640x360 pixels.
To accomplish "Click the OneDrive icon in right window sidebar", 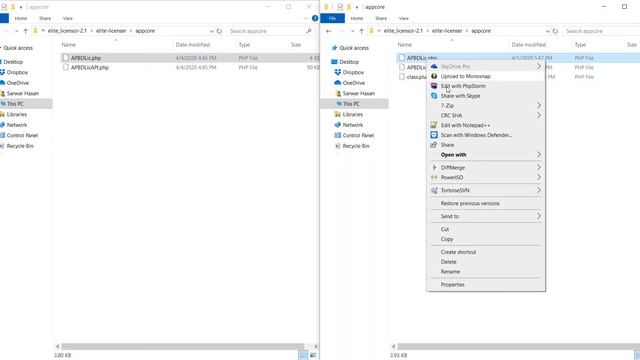I will tap(338, 82).
